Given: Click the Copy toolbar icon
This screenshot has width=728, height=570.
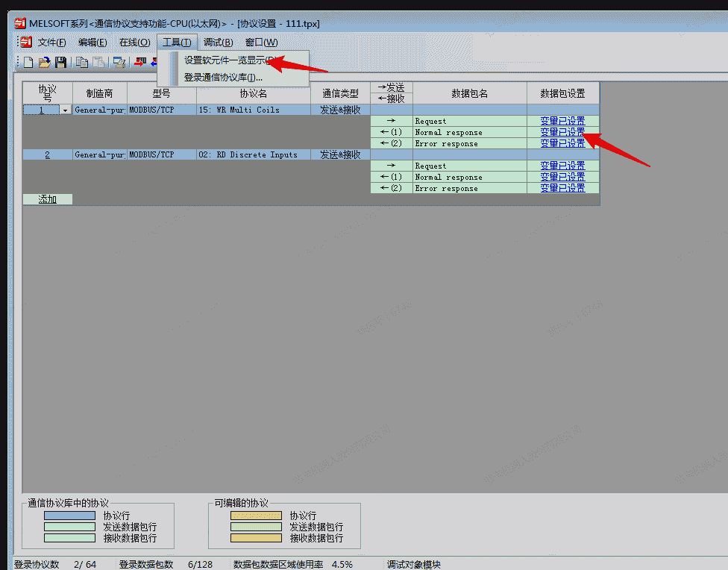Looking at the screenshot, I should coord(82,63).
